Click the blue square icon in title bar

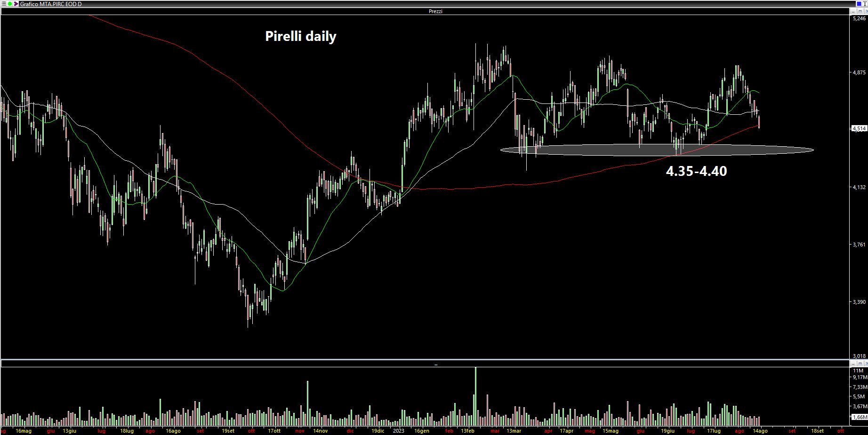coord(858,4)
